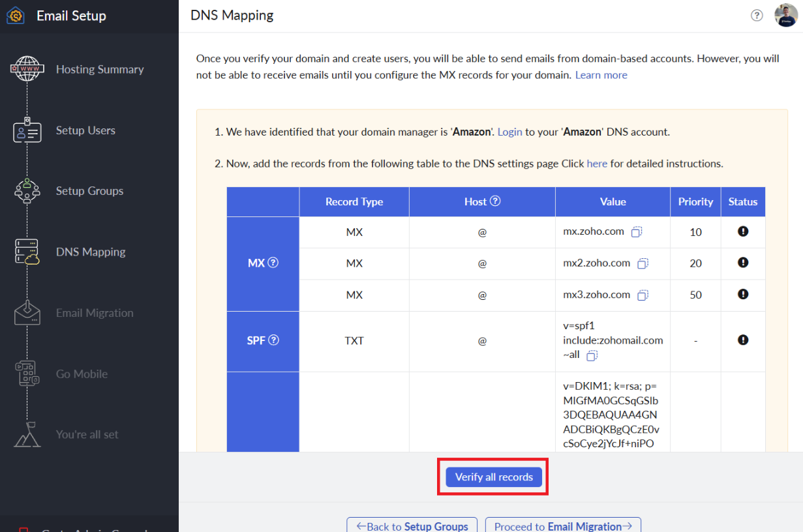
Task: Click the Hosting Summary globe icon
Action: 27,69
